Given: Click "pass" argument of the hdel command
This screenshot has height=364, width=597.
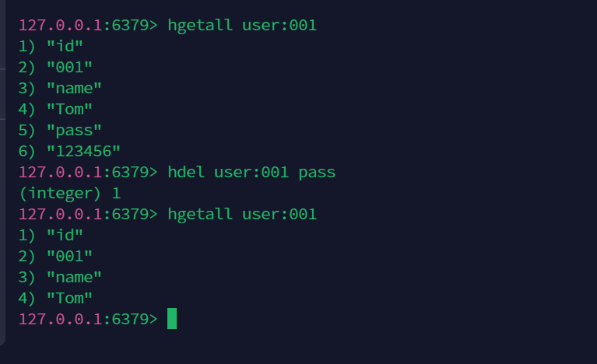Looking at the screenshot, I should tap(317, 172).
